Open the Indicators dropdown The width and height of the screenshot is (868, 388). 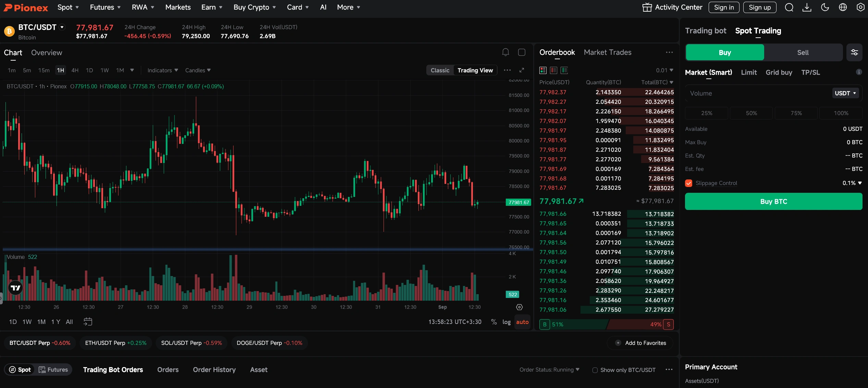pos(163,70)
